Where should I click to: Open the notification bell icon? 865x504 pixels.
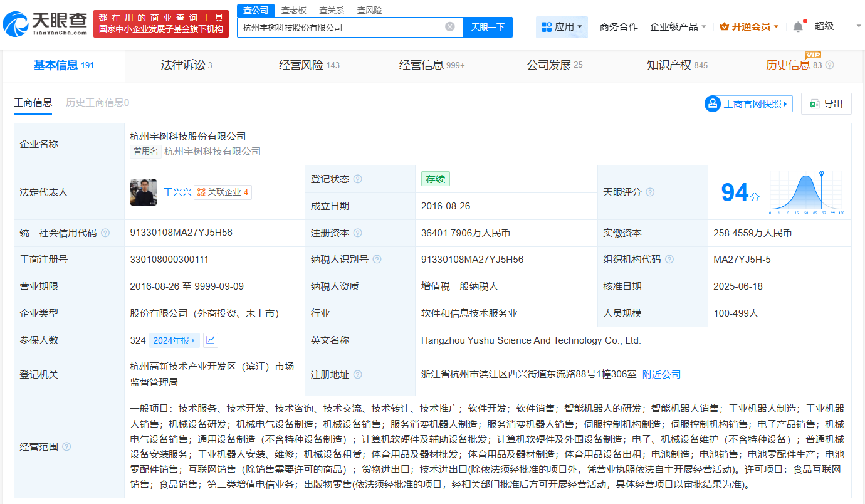click(x=799, y=25)
